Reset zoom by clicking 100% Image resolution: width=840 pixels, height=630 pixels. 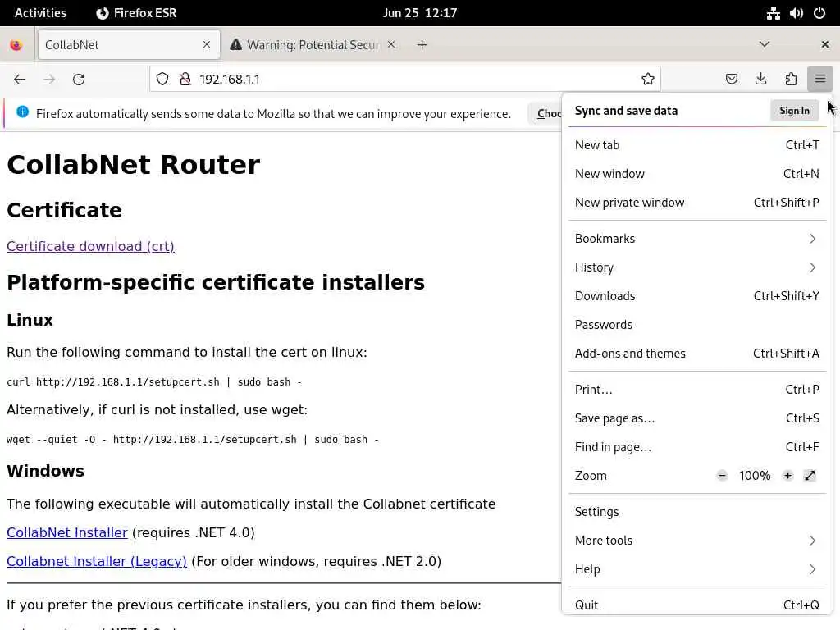tap(755, 476)
